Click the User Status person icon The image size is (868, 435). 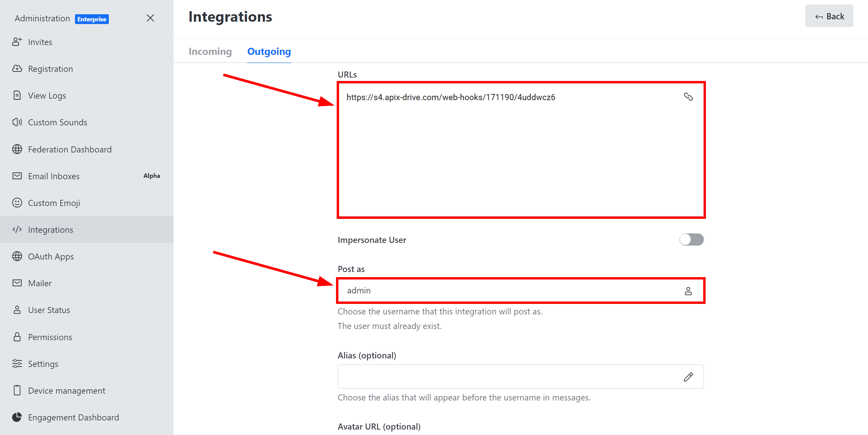coord(17,310)
